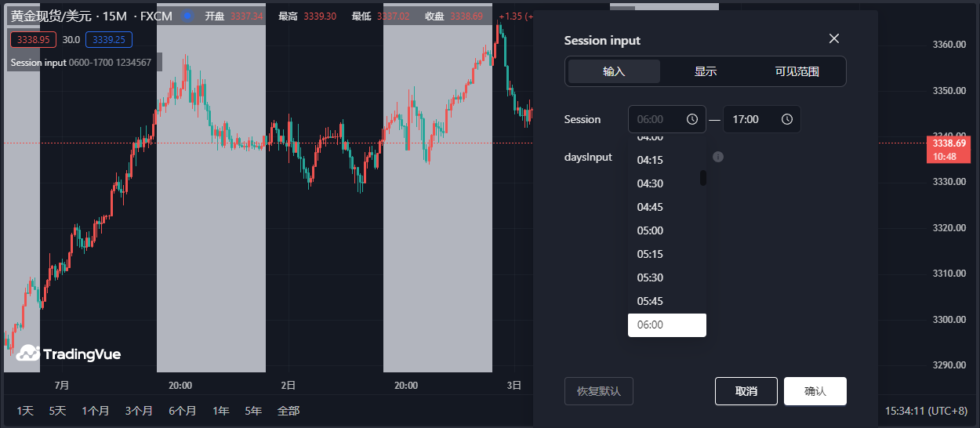The width and height of the screenshot is (980, 428).
Task: Click the 取消 button
Action: pos(746,391)
